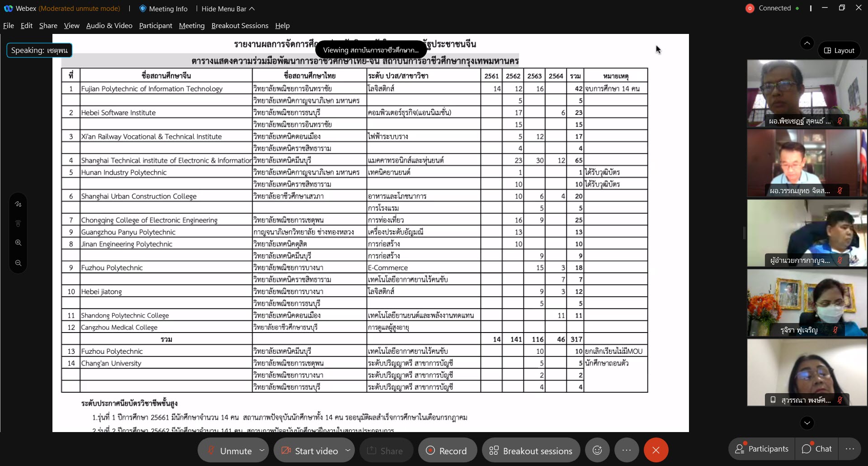Viewport: 868px width, 466px height.
Task: Toggle recording with Record button
Action: coord(447,451)
